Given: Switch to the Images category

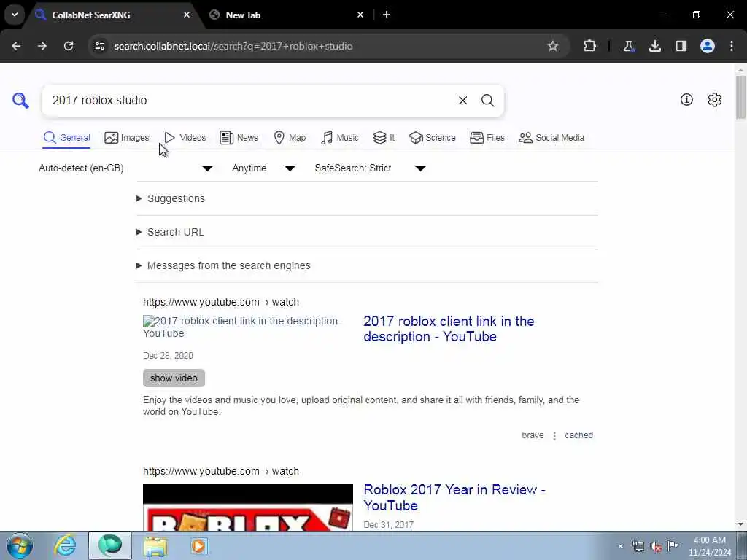Looking at the screenshot, I should point(127,138).
